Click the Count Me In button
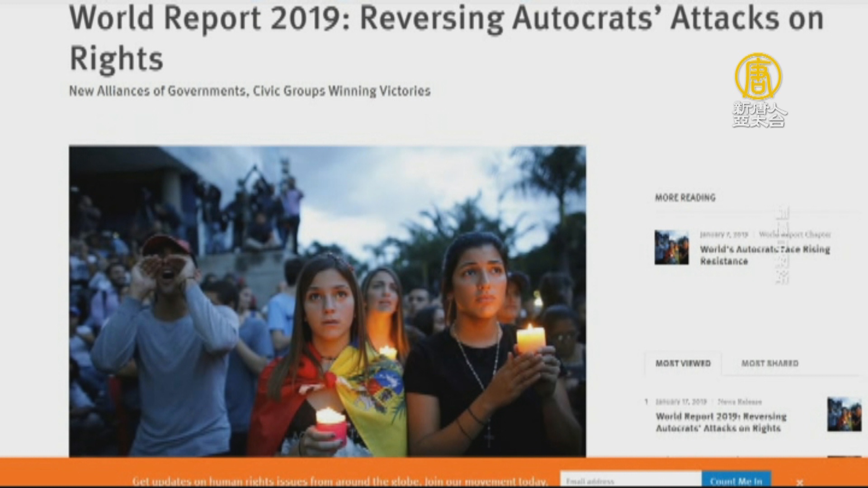 [x=736, y=481]
